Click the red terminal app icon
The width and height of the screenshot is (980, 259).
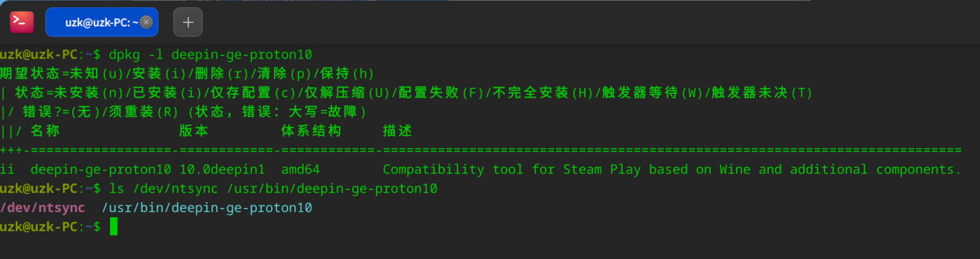coord(22,22)
